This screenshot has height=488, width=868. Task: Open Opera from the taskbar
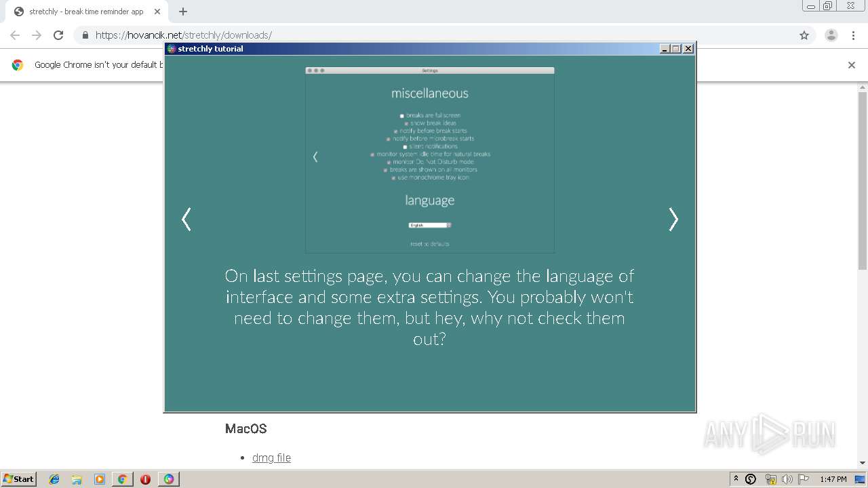click(x=145, y=479)
